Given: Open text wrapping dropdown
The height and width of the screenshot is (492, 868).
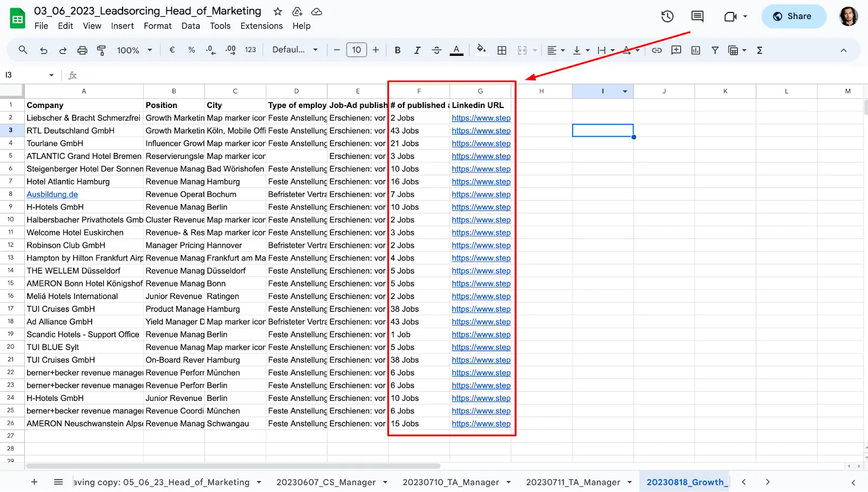Looking at the screenshot, I should pos(606,50).
